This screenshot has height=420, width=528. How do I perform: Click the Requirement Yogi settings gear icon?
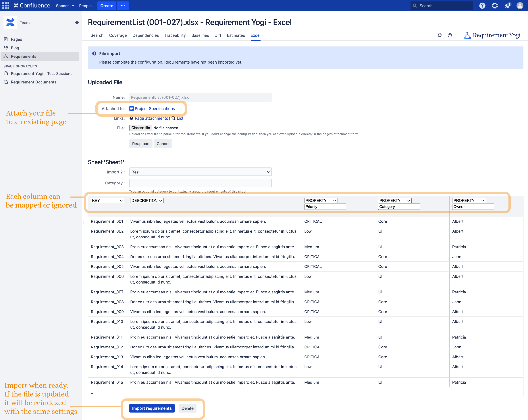[439, 35]
